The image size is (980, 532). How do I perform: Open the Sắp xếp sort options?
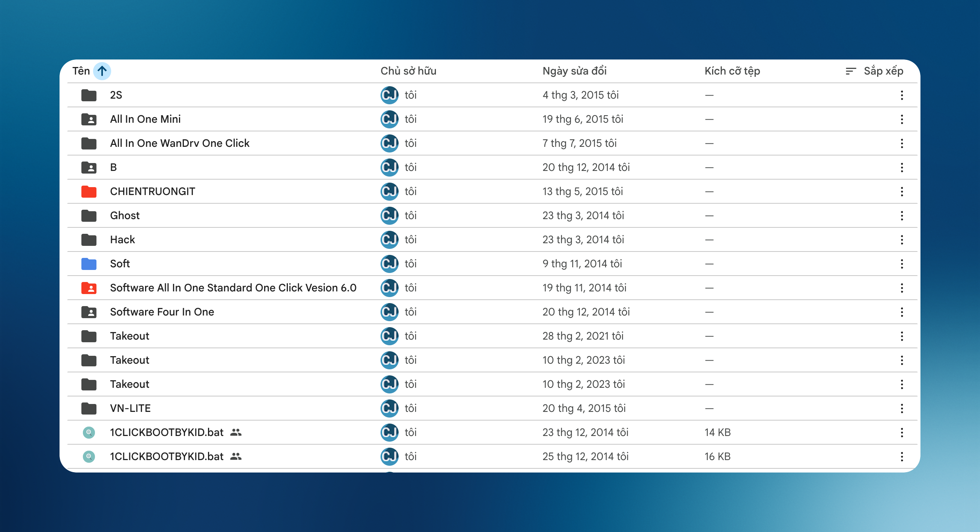pyautogui.click(x=874, y=71)
